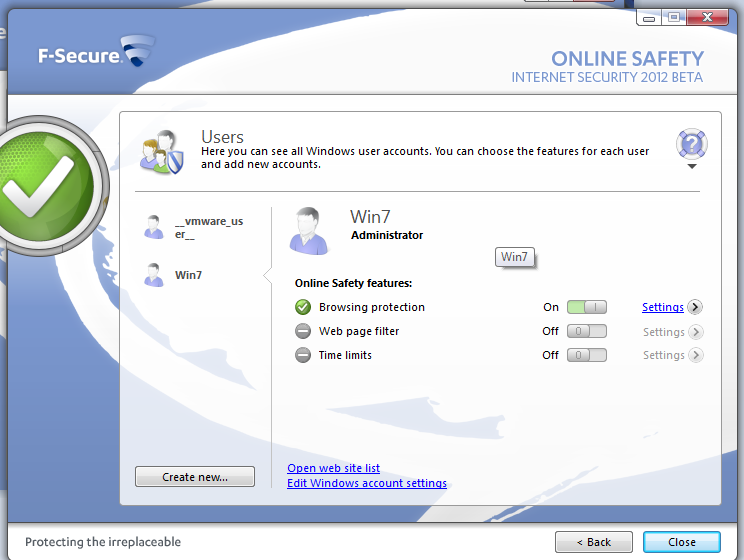Click the green check Browsing protection icon
The image size is (744, 560).
303,307
